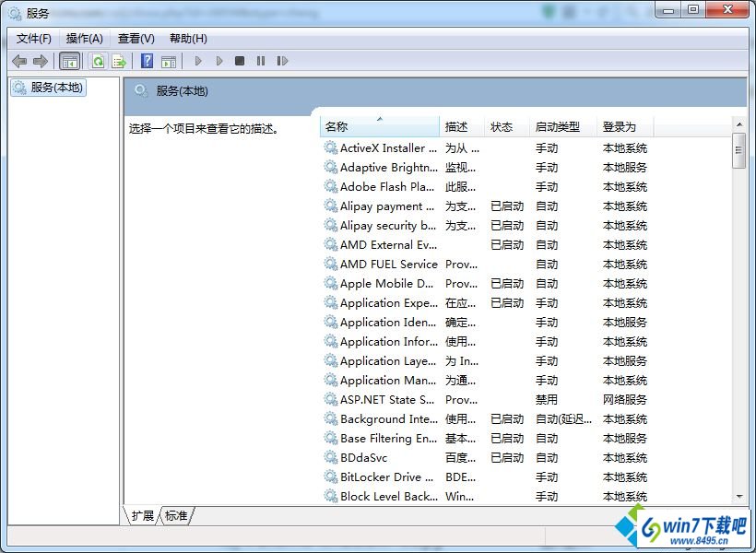Click the vertical scrollbar down arrow
This screenshot has height=553, width=756.
pos(738,497)
